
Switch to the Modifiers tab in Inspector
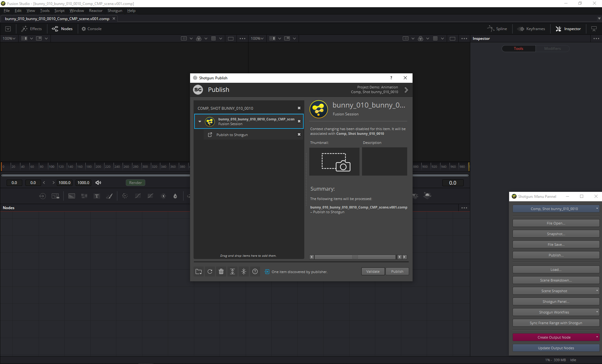tap(552, 49)
